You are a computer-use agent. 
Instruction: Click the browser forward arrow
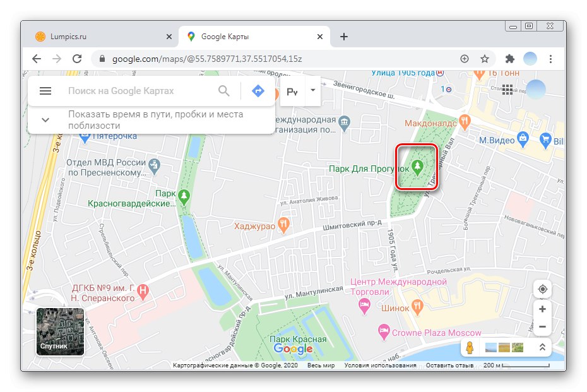57,59
